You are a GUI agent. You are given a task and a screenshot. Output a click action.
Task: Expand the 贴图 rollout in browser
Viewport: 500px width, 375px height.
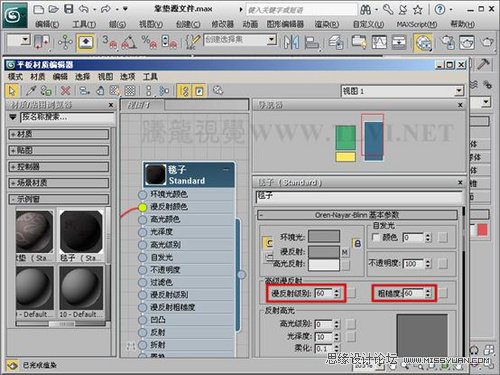59,150
